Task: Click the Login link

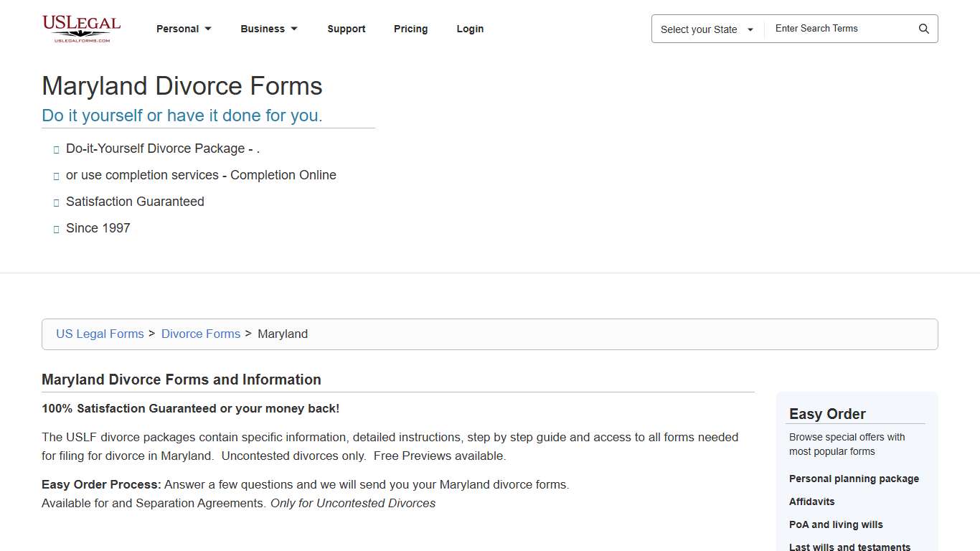Action: (470, 29)
